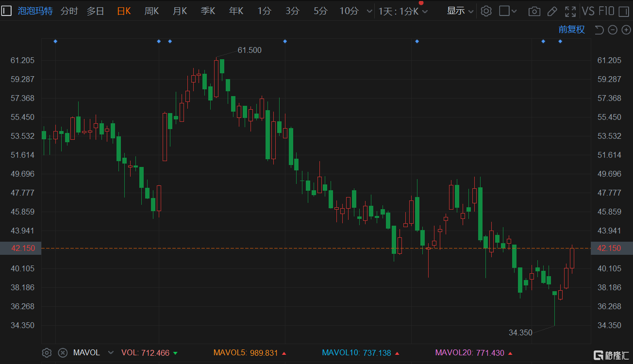Click 49.696 on the right price axis
633x364 pixels.
point(609,174)
